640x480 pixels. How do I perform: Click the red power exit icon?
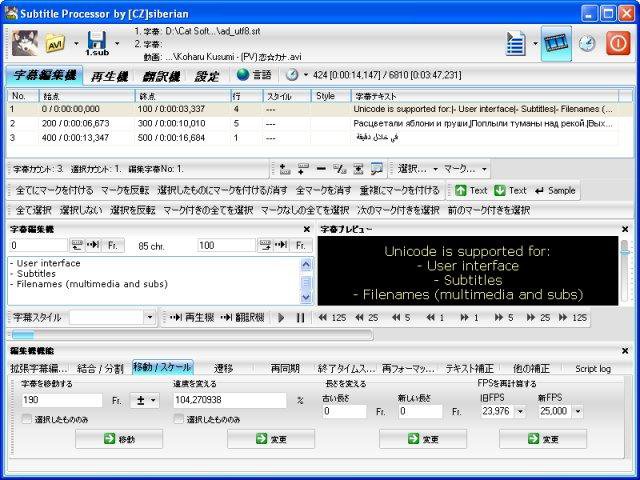click(618, 43)
